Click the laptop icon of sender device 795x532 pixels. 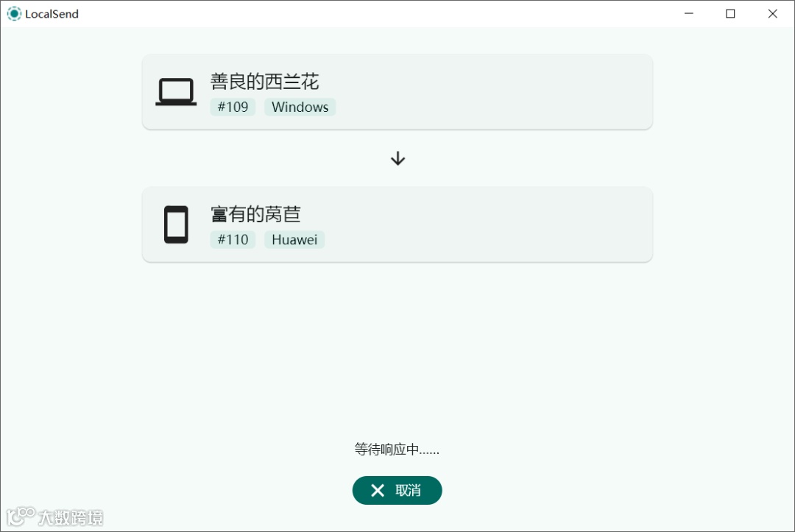pyautogui.click(x=176, y=92)
